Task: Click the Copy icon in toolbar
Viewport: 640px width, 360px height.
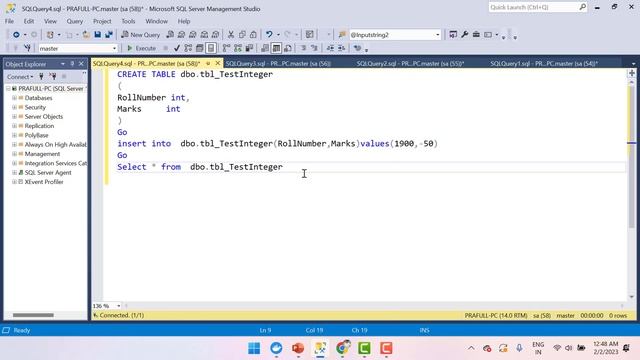Action: point(242,35)
